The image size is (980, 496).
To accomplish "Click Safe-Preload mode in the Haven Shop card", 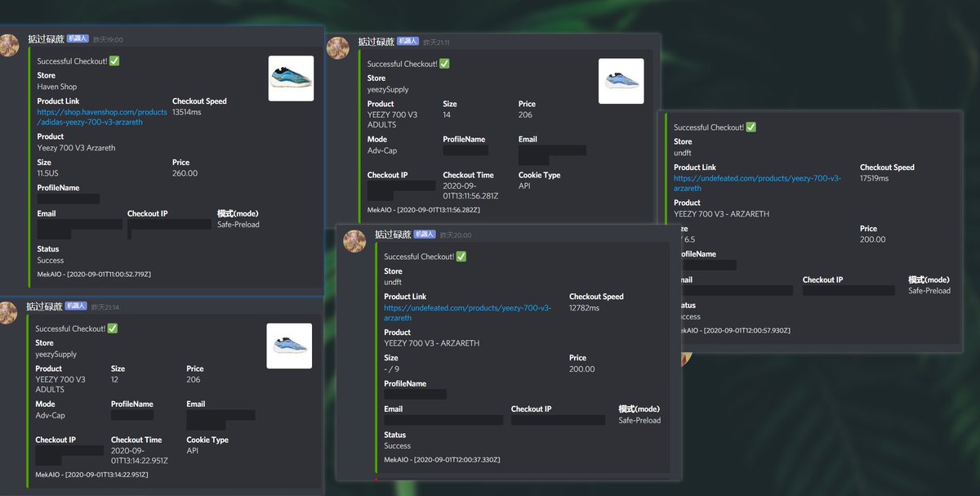I will (x=238, y=225).
